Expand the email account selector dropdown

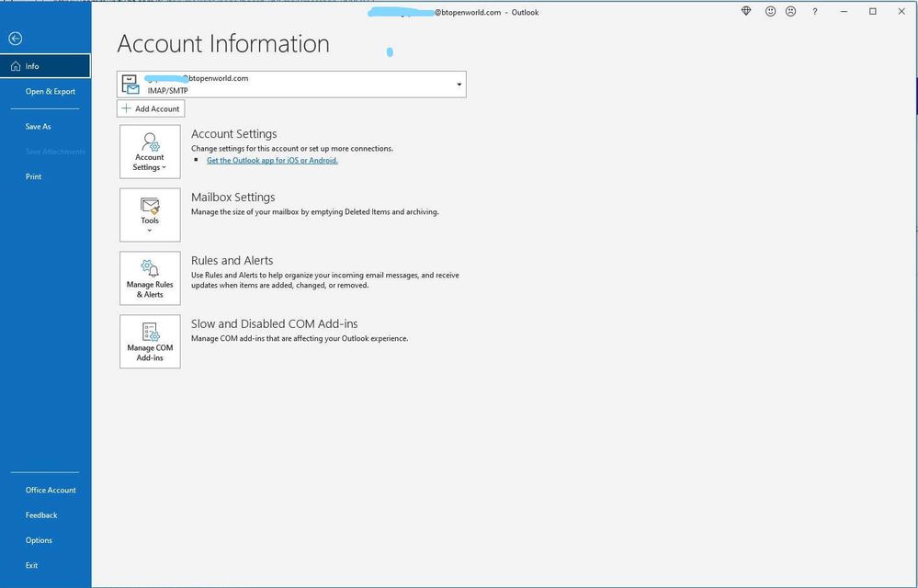coord(459,85)
